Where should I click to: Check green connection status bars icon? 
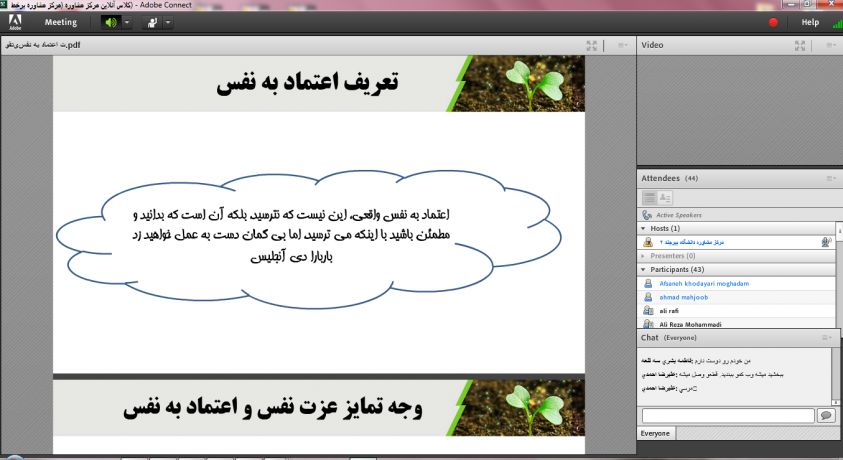pyautogui.click(x=838, y=23)
